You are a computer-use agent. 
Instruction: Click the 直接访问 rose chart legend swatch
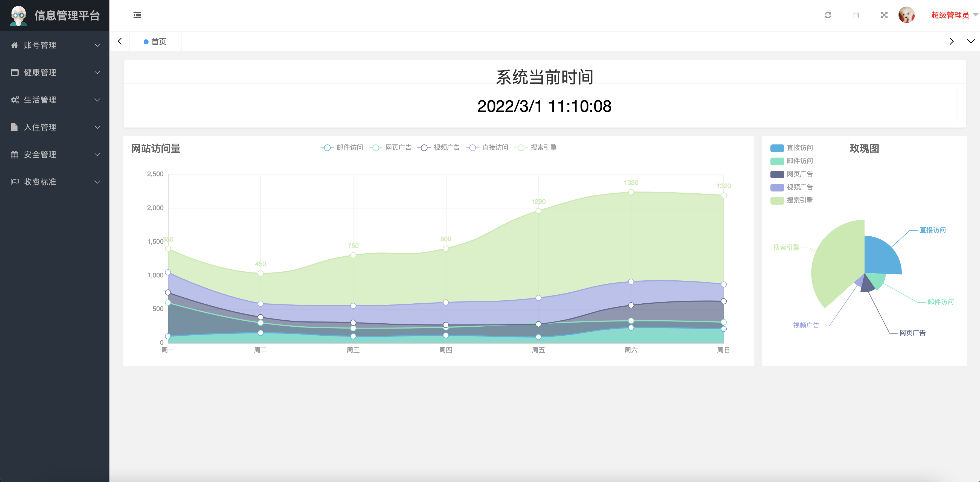(777, 148)
